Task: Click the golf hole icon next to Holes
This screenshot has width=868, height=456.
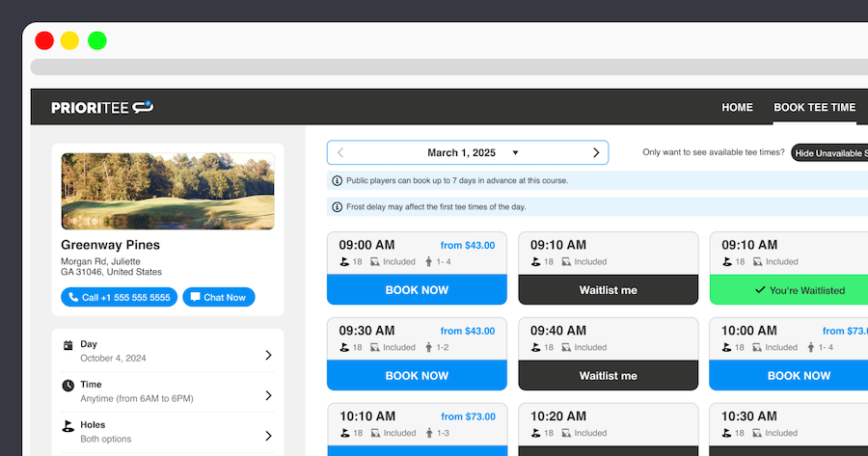Action: tap(68, 425)
